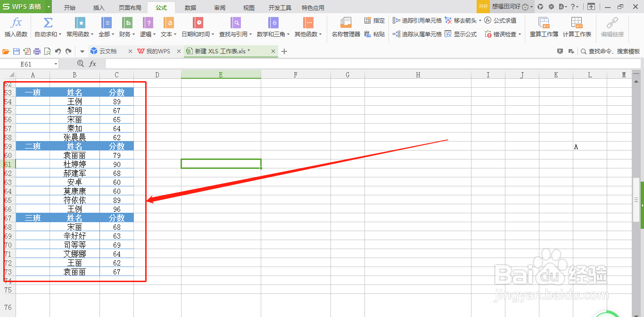Switch to the 开始 ribbon tab

69,8
